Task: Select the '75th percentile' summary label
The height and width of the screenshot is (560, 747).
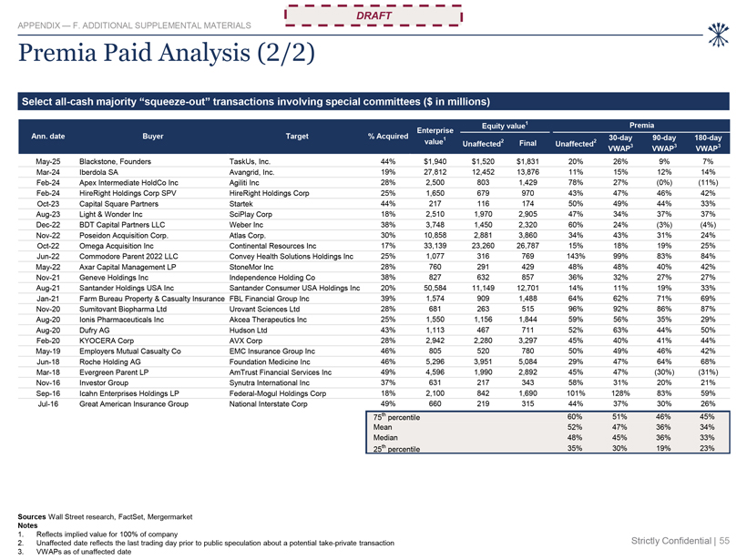Action: click(x=396, y=417)
